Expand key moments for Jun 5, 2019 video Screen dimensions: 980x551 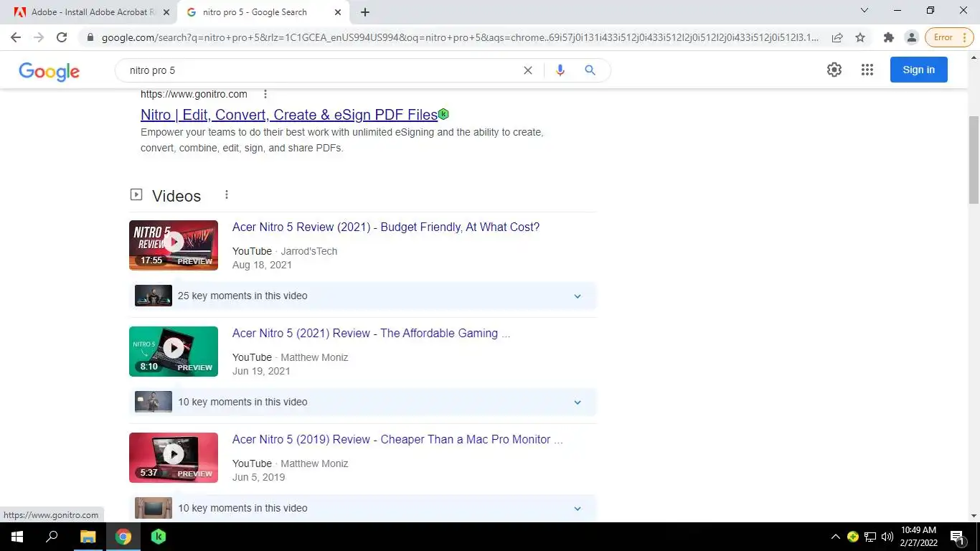point(362,508)
